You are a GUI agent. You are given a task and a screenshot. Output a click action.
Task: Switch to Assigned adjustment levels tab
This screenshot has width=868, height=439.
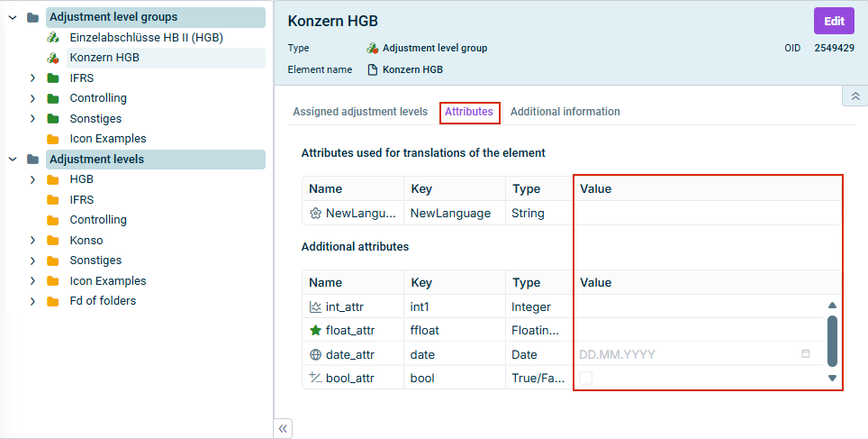(x=360, y=112)
